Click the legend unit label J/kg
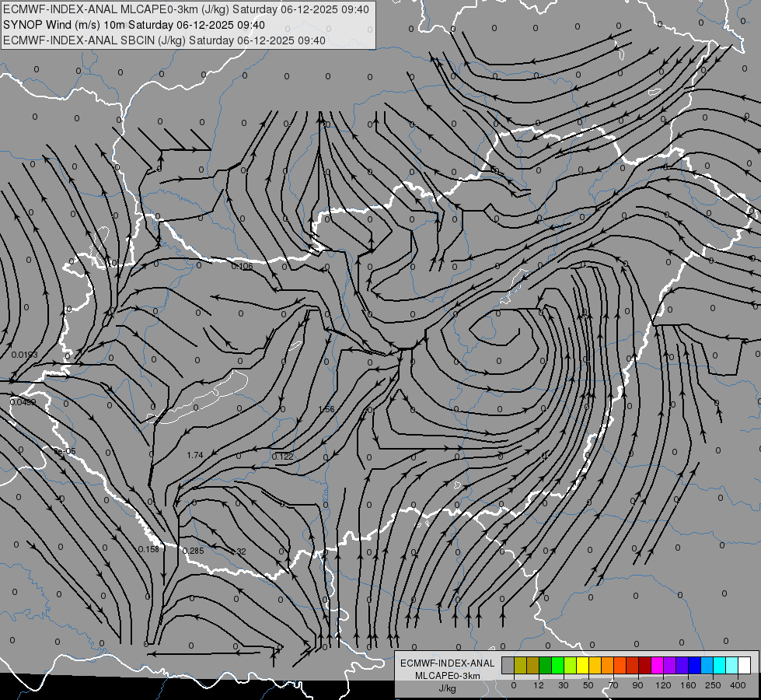The image size is (761, 700). (448, 688)
